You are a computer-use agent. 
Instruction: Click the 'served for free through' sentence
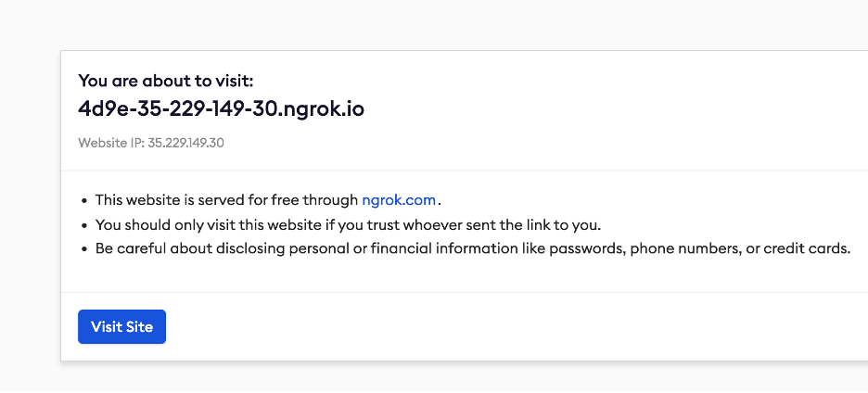(x=268, y=200)
